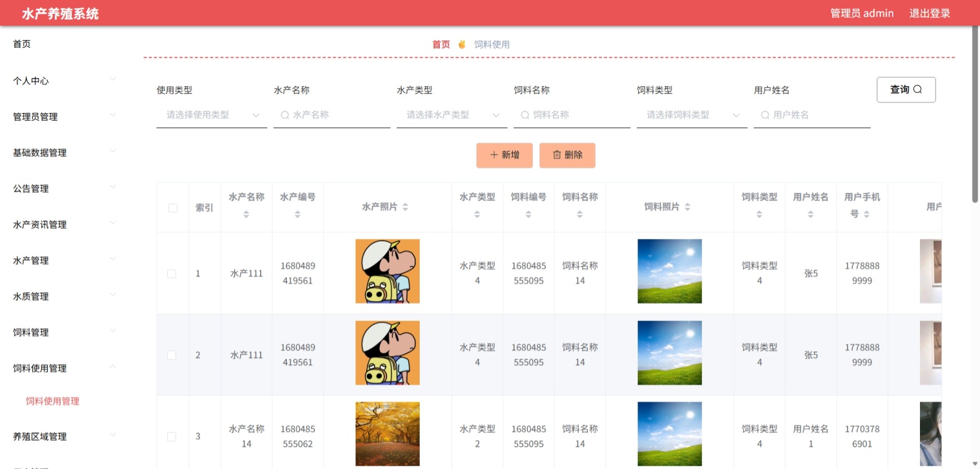Sort by 饲料照片 column icon
The width and height of the screenshot is (980, 469).
coord(688,207)
